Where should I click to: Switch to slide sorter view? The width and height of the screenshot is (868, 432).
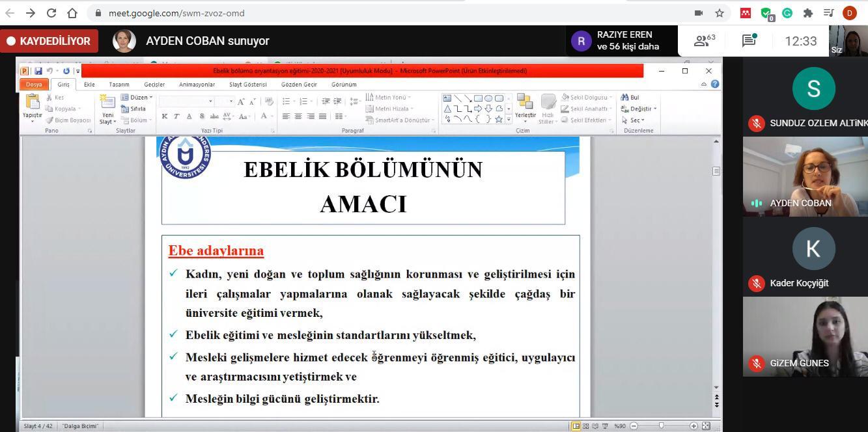pyautogui.click(x=585, y=426)
